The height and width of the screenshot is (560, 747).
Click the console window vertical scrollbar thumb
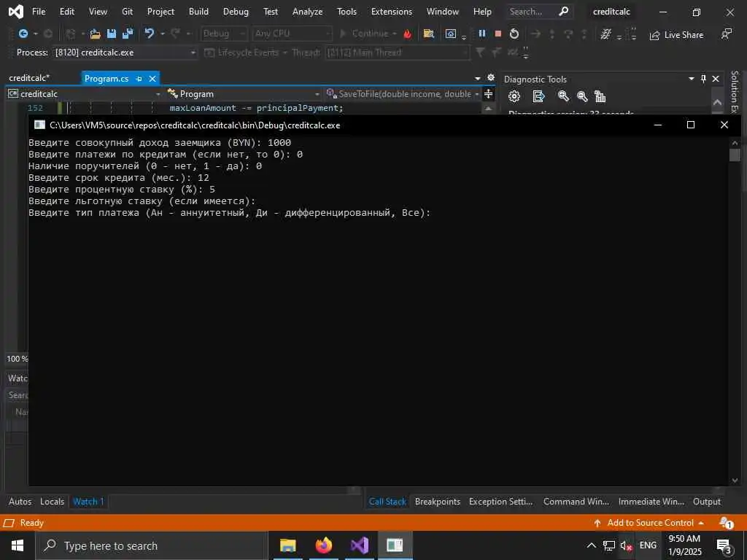735,155
